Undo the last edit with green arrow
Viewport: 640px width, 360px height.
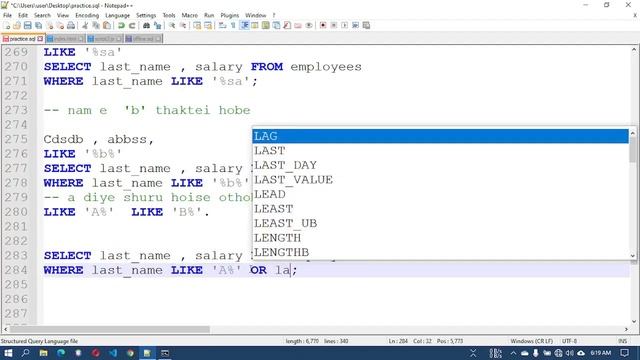[121, 25]
